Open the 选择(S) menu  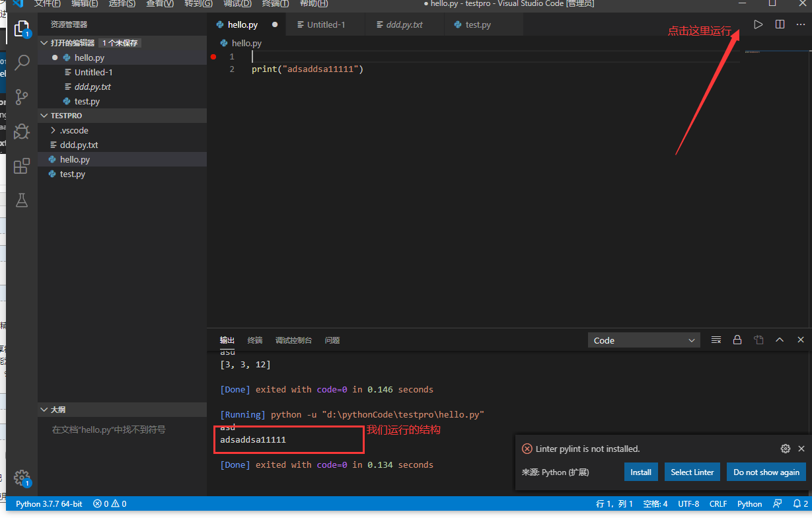(x=122, y=3)
